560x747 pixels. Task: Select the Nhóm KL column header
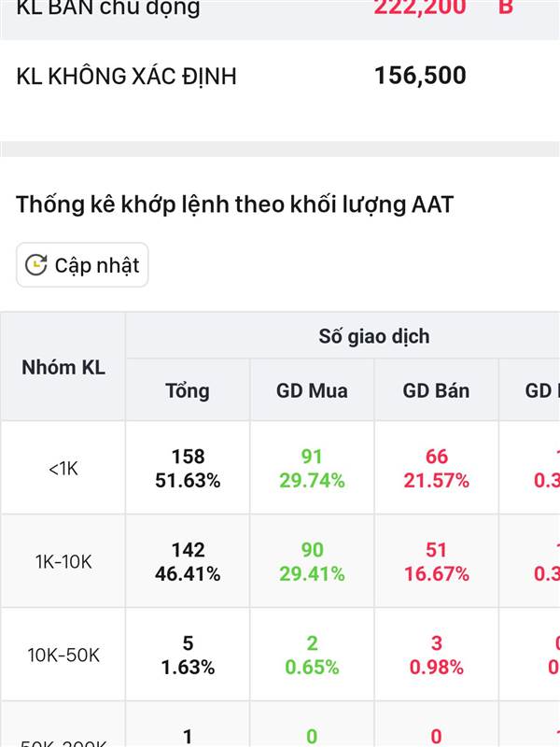coord(63,367)
